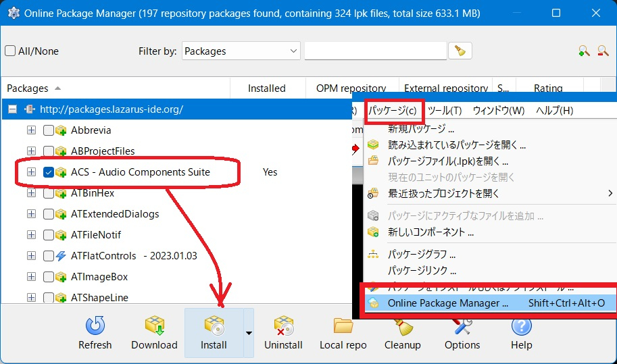Expand the ATImageBox tree node
The height and width of the screenshot is (364, 617).
tap(32, 277)
